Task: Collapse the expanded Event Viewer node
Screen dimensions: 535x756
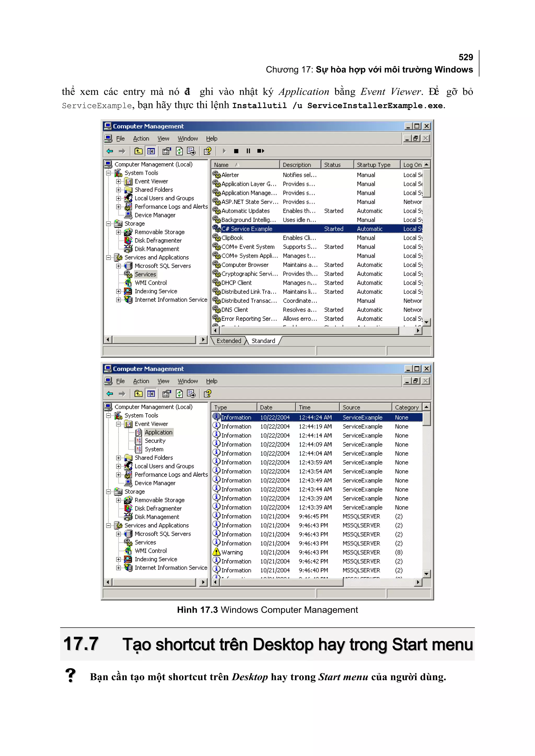Action: click(x=119, y=424)
